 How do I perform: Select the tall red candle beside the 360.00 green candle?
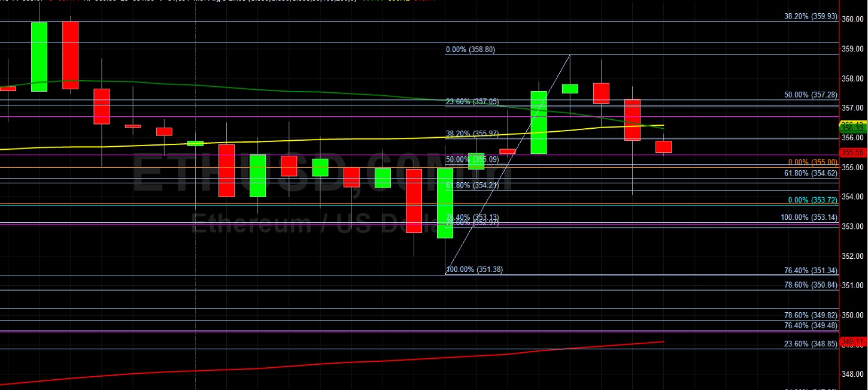(x=70, y=55)
